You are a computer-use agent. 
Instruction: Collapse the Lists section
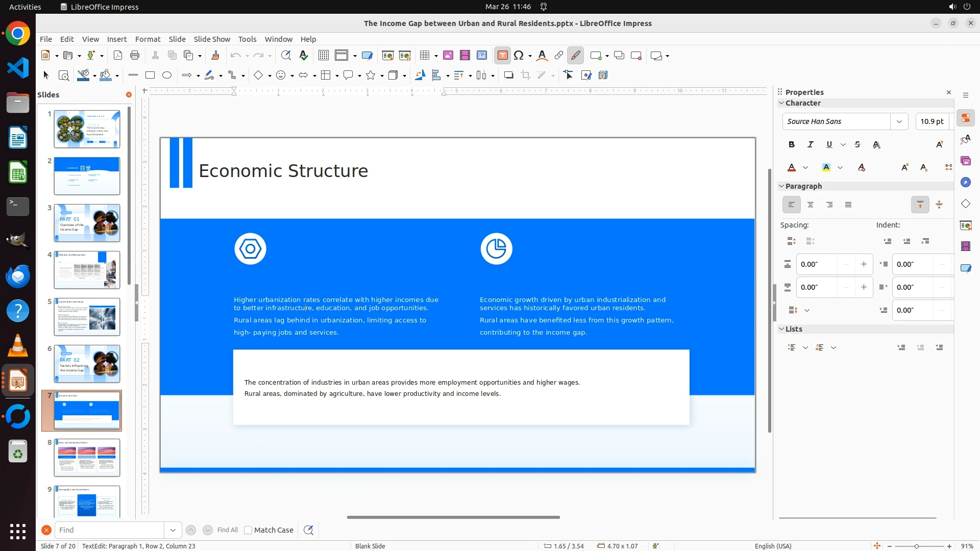click(x=781, y=329)
